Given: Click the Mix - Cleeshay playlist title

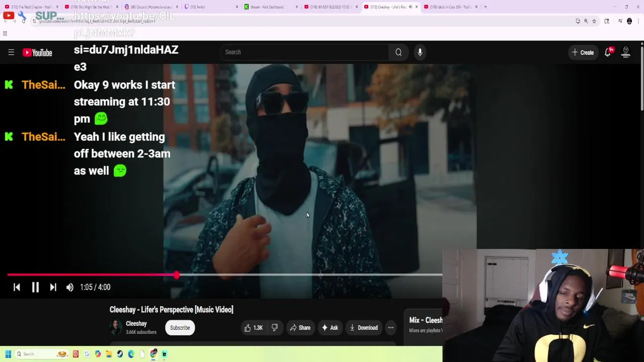Looking at the screenshot, I should [x=426, y=320].
